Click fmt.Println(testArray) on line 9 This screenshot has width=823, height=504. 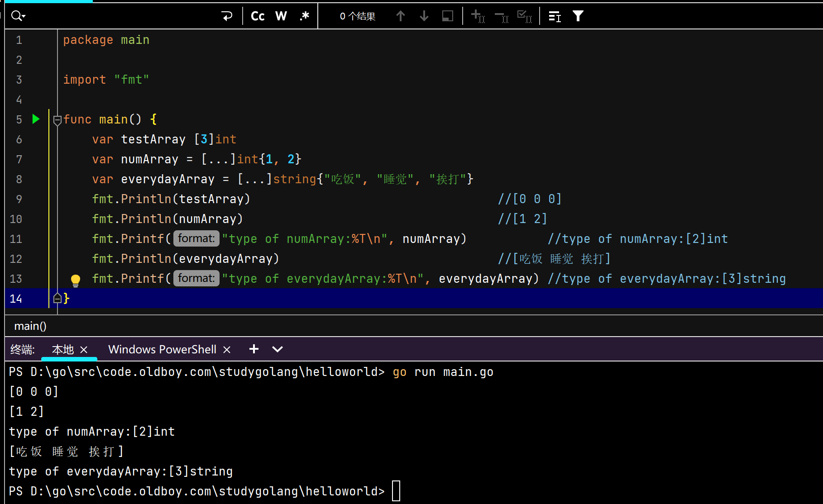pyautogui.click(x=171, y=199)
